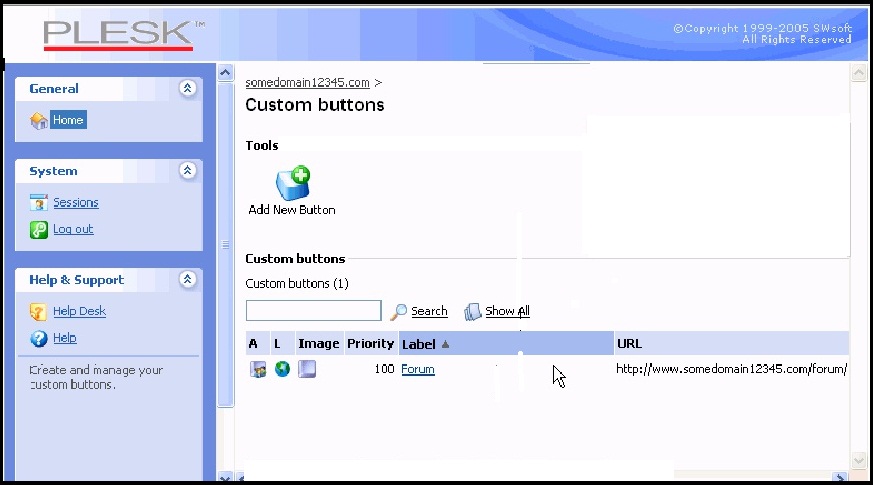Screen dimensions: 873x485
Task: Collapse the System panel
Action: click(188, 170)
